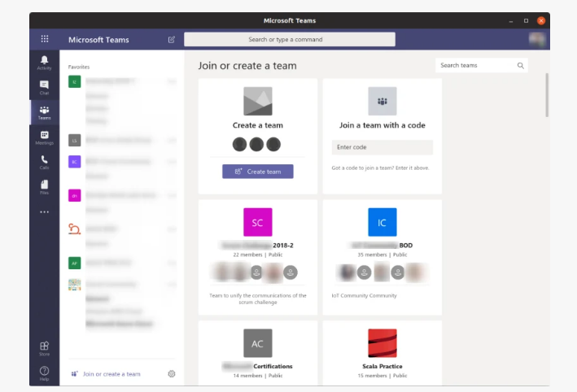Open the green AP team in Favorites
The image size is (577, 392).
[x=74, y=263]
